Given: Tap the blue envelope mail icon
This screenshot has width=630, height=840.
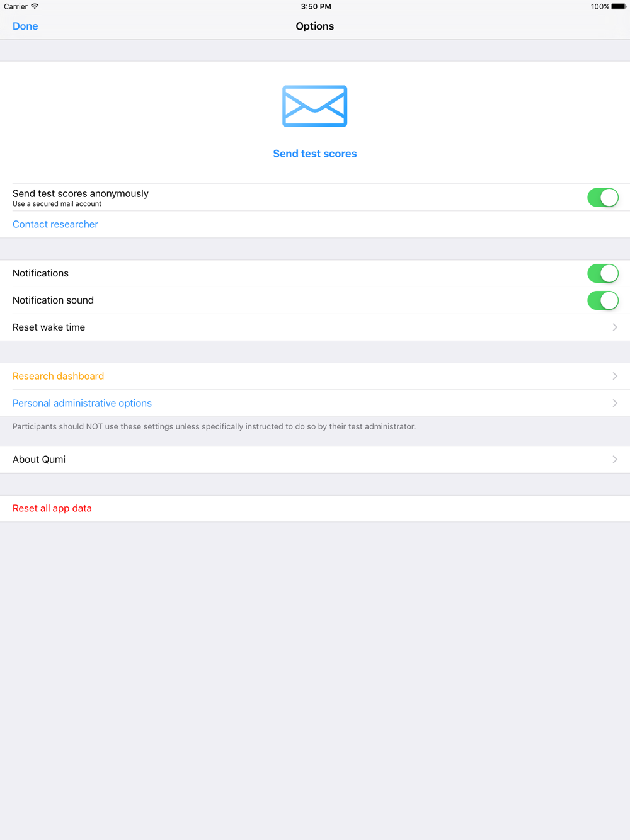Looking at the screenshot, I should pyautogui.click(x=314, y=106).
